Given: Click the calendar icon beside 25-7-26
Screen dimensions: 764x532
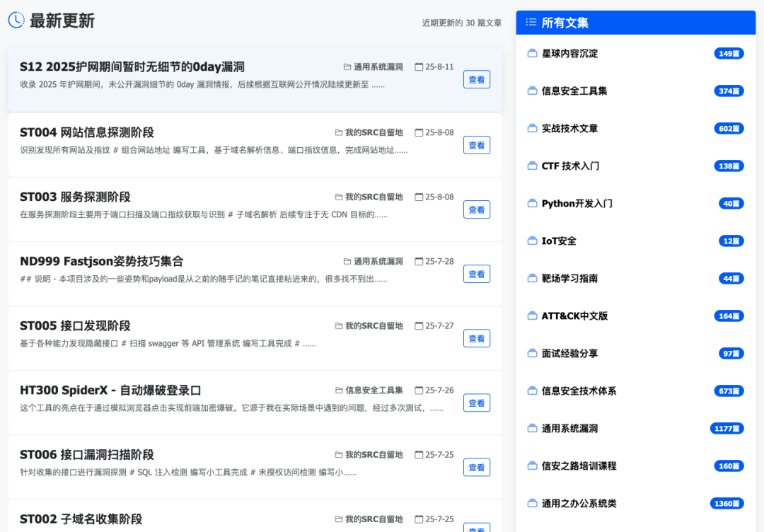Looking at the screenshot, I should [419, 391].
